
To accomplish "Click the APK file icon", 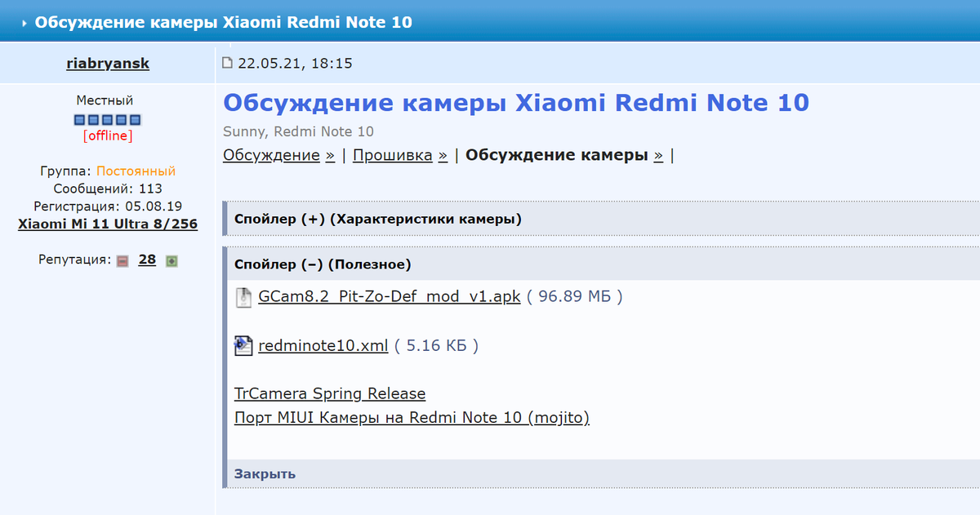I will click(243, 297).
